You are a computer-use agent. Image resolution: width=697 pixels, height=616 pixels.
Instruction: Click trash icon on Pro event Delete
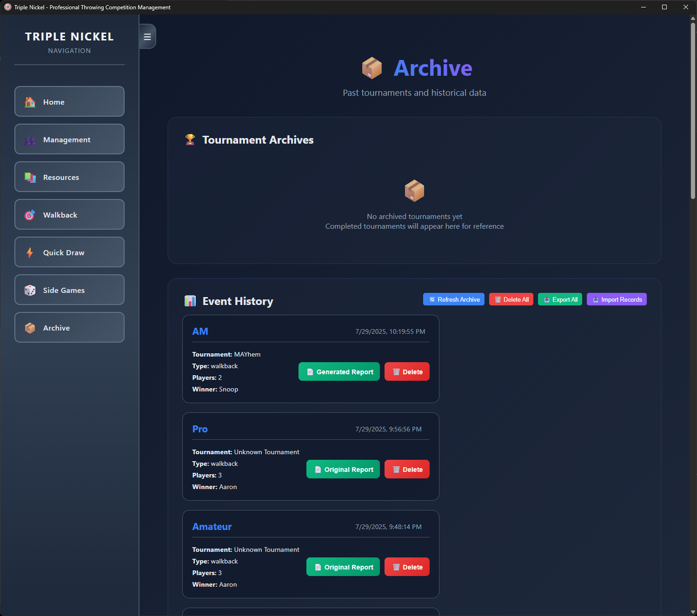396,470
